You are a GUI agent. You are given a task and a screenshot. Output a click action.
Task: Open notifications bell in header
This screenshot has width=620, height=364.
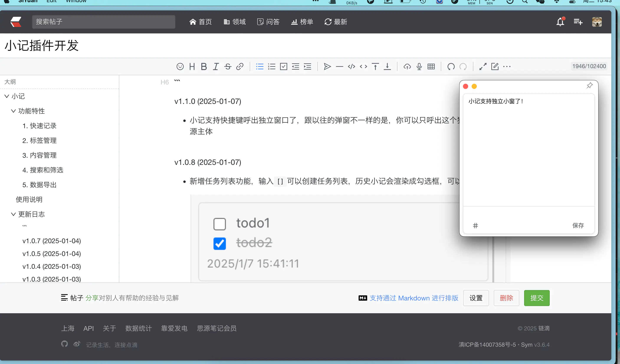coord(560,22)
